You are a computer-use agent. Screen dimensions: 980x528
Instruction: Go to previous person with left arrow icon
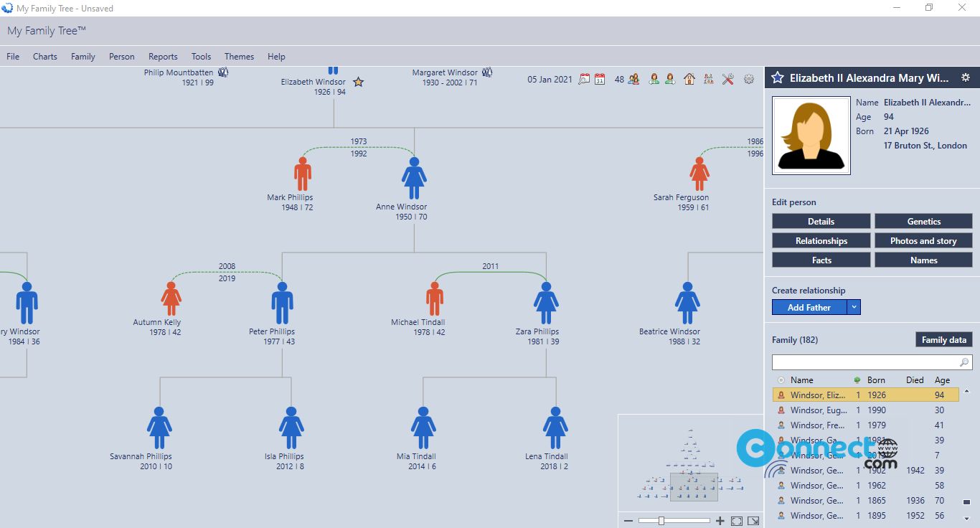pyautogui.click(x=654, y=79)
